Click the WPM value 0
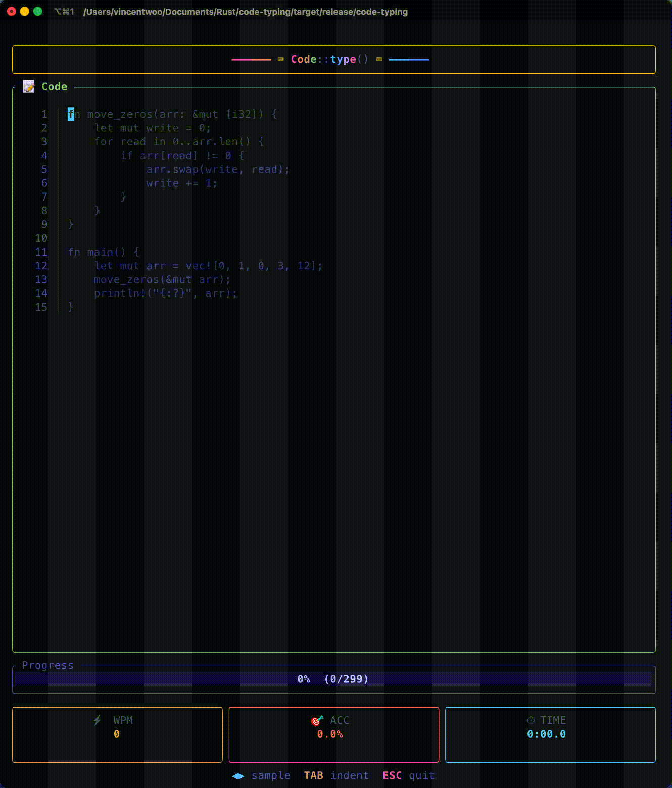 tap(117, 734)
